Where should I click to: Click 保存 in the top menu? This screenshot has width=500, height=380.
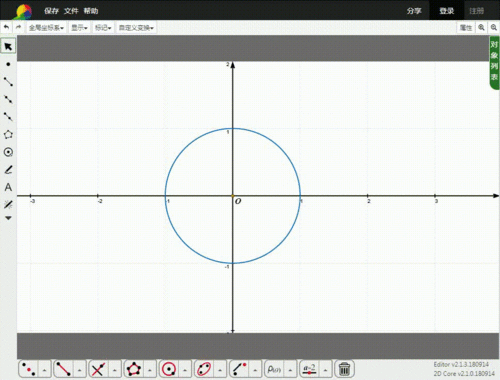(51, 11)
